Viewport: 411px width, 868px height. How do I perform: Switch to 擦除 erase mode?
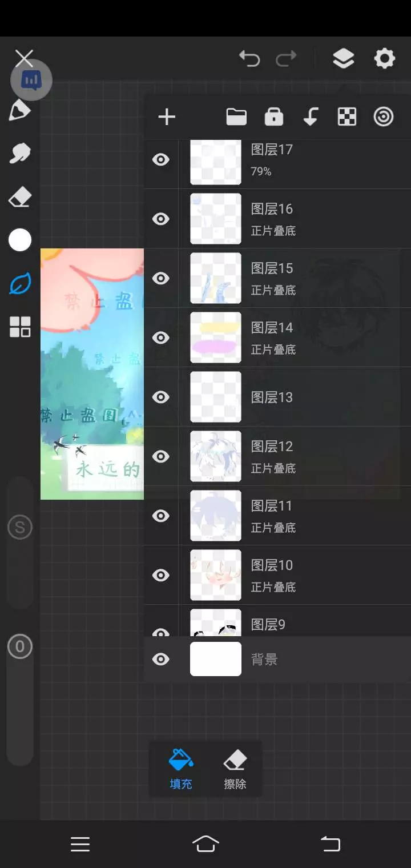pyautogui.click(x=235, y=769)
